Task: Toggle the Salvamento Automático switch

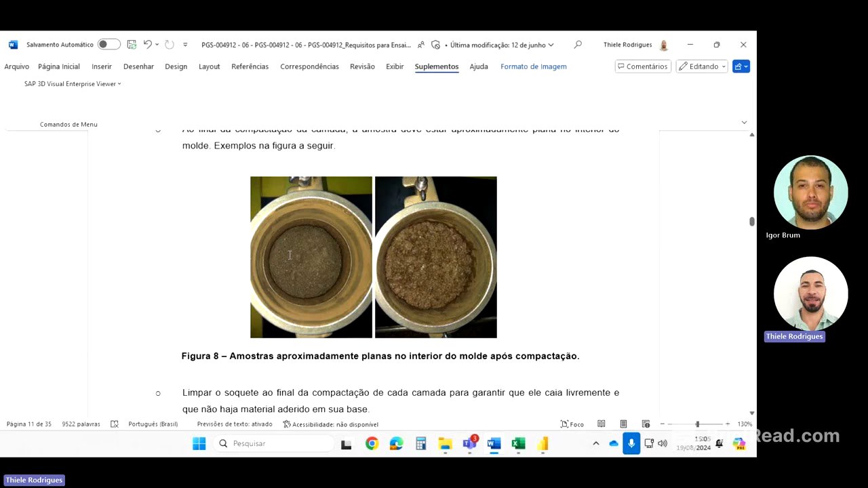Action: (x=108, y=45)
